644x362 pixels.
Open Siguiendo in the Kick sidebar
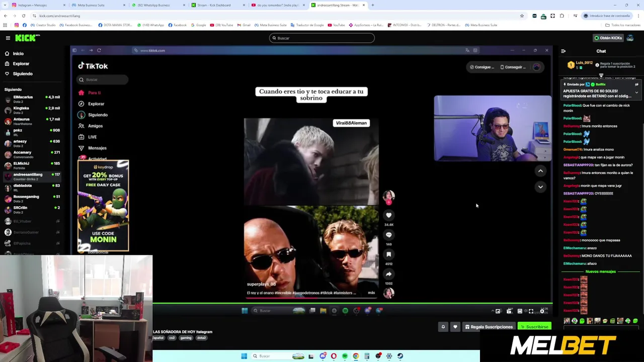[23, 74]
